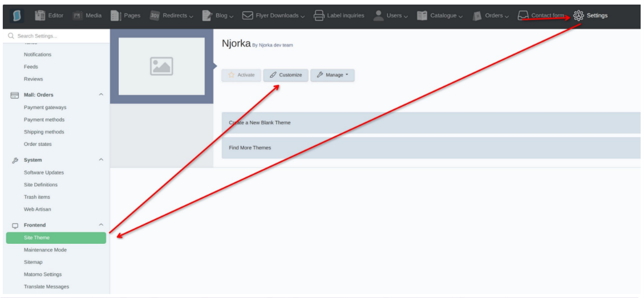Click Create a New Blank Theme
Image resolution: width=644 pixels, height=298 pixels.
(x=431, y=123)
